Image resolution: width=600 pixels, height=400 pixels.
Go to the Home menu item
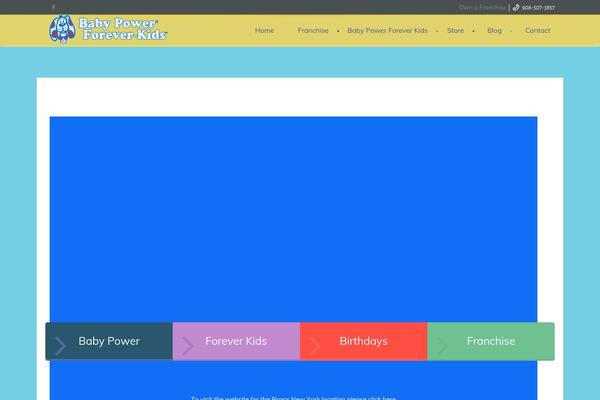[264, 30]
